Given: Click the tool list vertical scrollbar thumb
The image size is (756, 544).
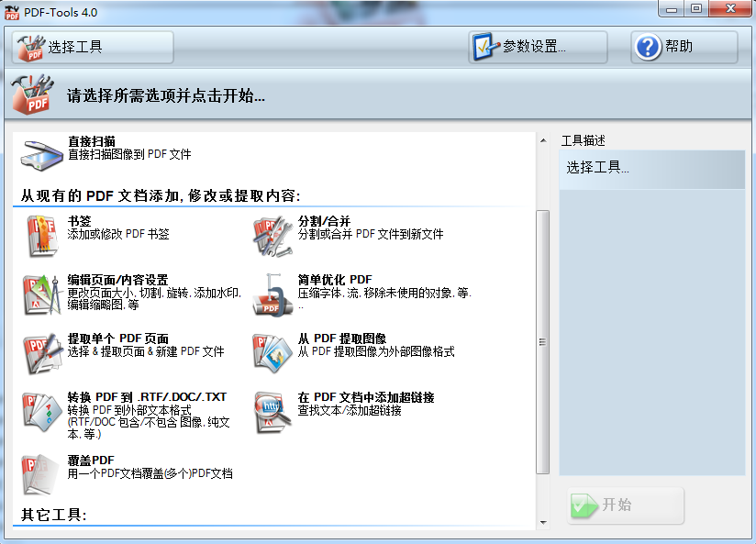Looking at the screenshot, I should pos(543,342).
